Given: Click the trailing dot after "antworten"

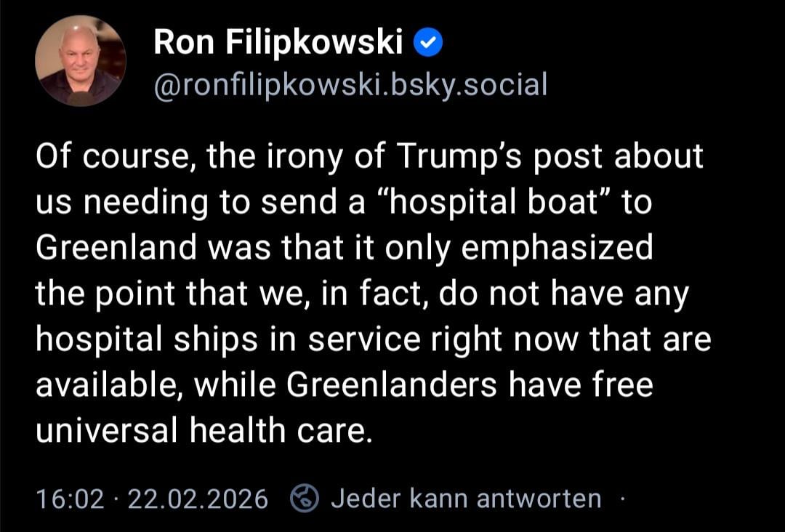Looking at the screenshot, I should point(623,499).
